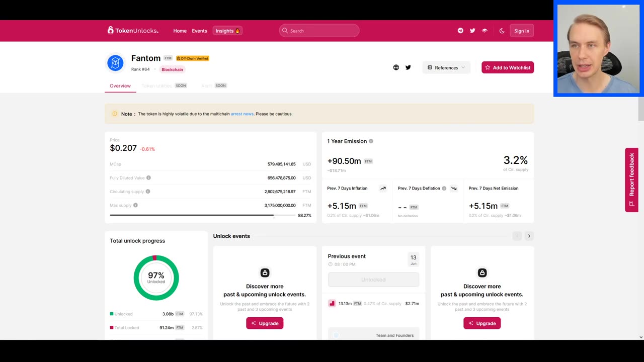This screenshot has width=644, height=362.
Task: Toggle dark mode moon icon
Action: click(x=502, y=31)
